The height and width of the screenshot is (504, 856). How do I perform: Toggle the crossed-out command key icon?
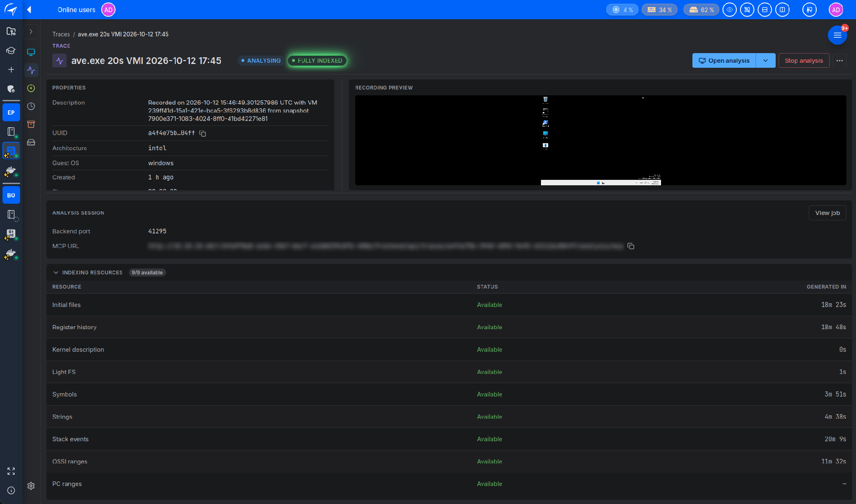[747, 10]
